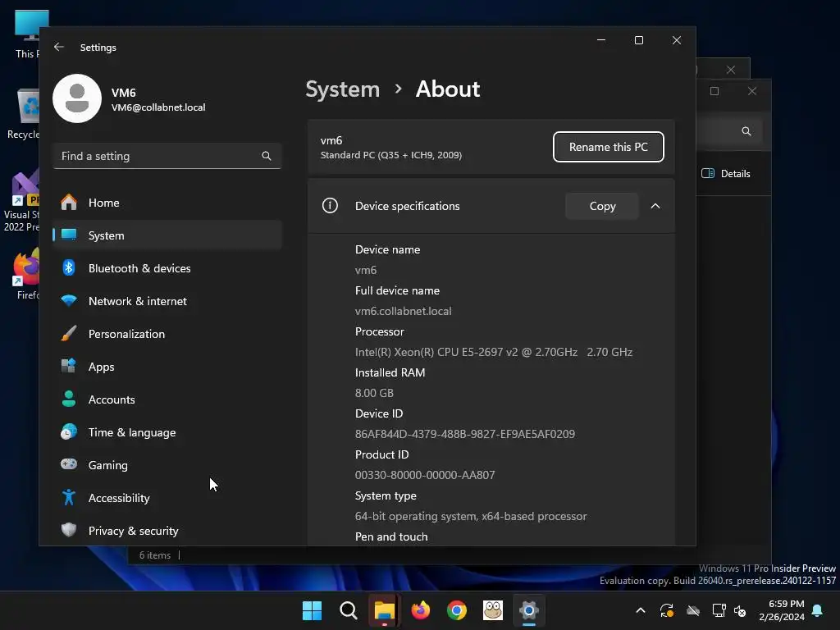Click the 6 items status text
The height and width of the screenshot is (630, 840).
(x=155, y=555)
